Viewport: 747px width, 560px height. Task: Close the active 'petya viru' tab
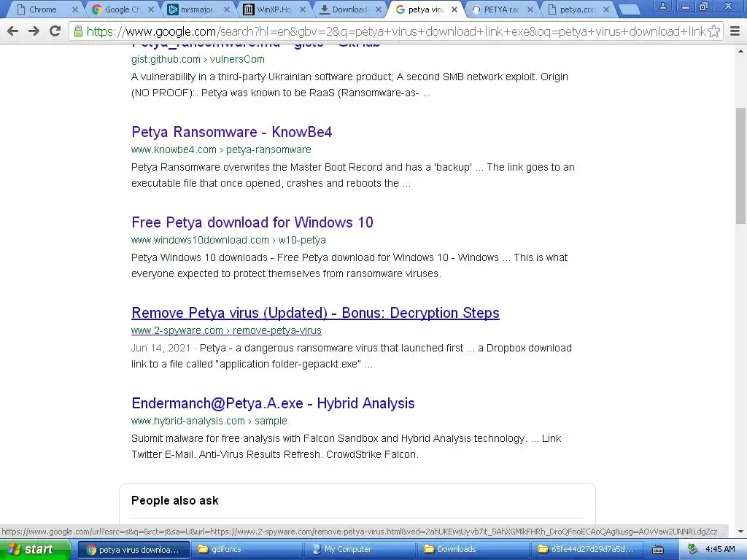454,9
